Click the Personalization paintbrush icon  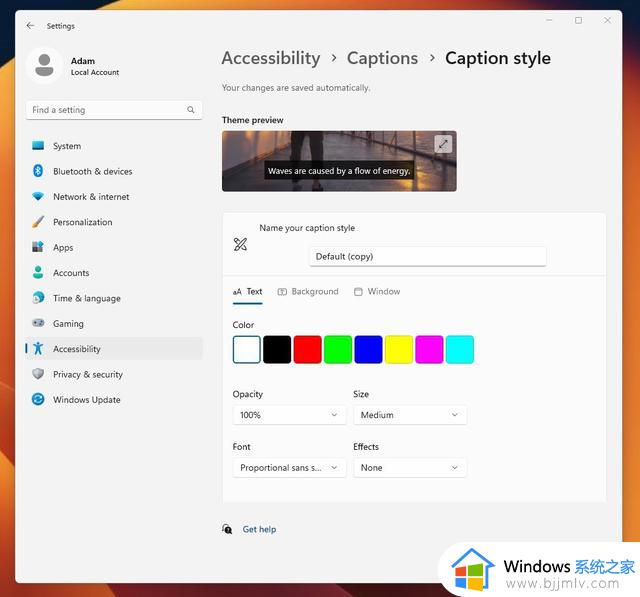pyautogui.click(x=38, y=222)
